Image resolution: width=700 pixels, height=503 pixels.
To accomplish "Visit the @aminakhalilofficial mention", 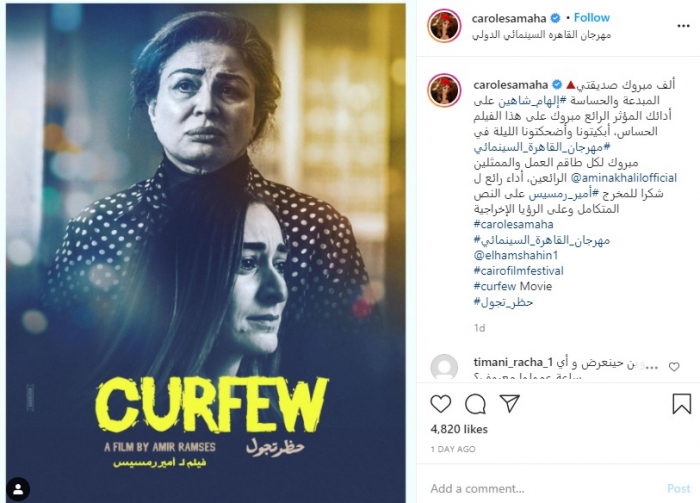I will [x=624, y=178].
